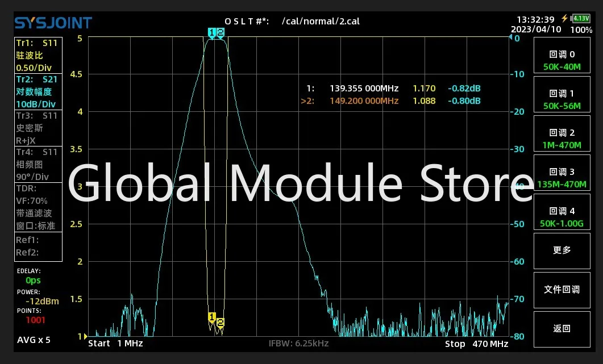Enable the Tr3 S11 史密斯 trace panel
This screenshot has height=364, width=603.
coord(38,128)
